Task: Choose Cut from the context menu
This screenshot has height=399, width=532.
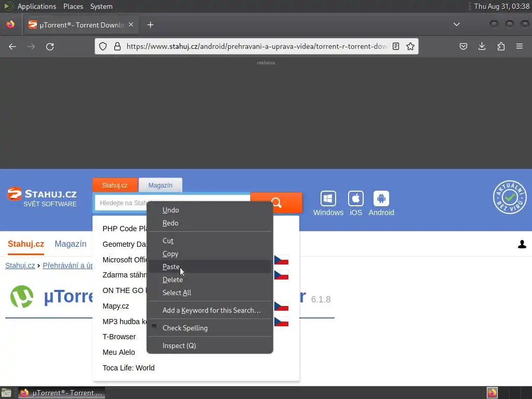Action: 210,241
